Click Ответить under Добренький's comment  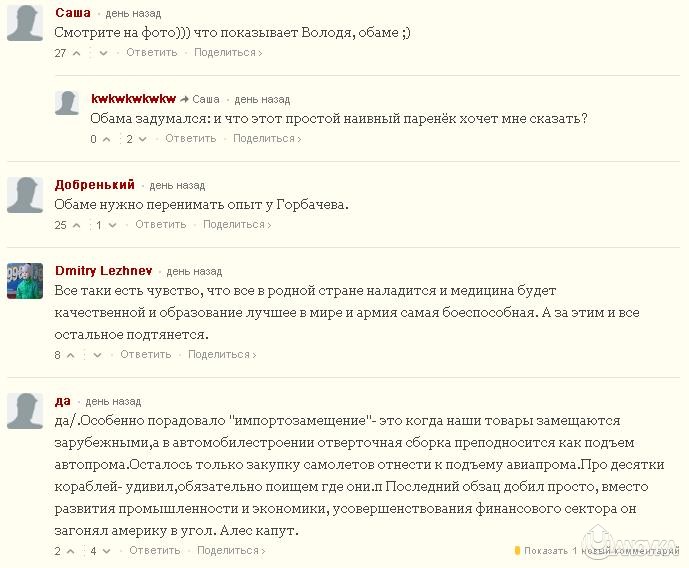(160, 225)
